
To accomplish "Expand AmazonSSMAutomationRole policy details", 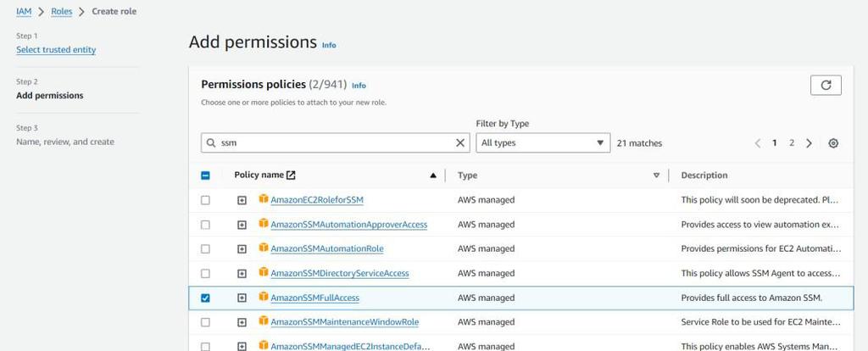I will (242, 249).
